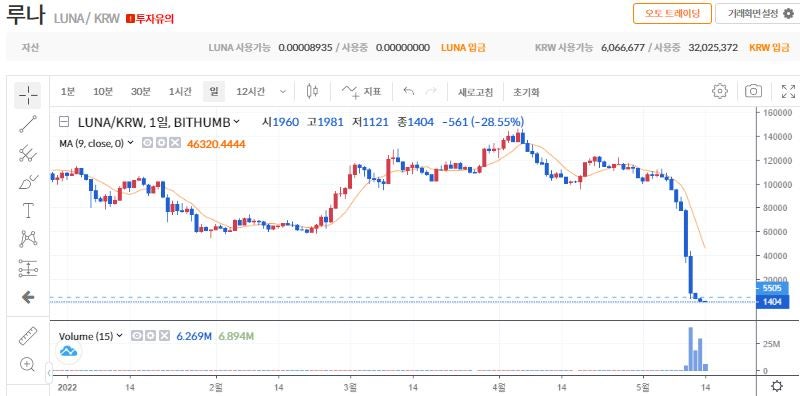Select the ruler measure tool
The image size is (800, 396).
28,335
